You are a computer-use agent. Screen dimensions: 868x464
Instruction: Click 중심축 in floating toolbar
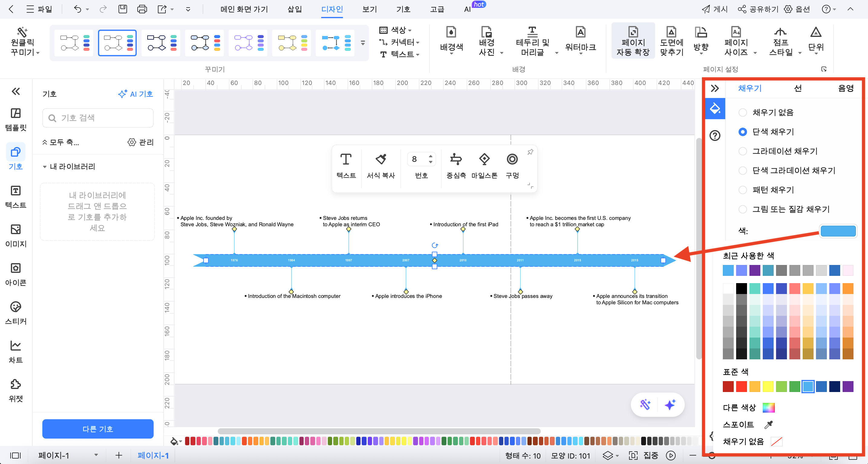tap(456, 166)
